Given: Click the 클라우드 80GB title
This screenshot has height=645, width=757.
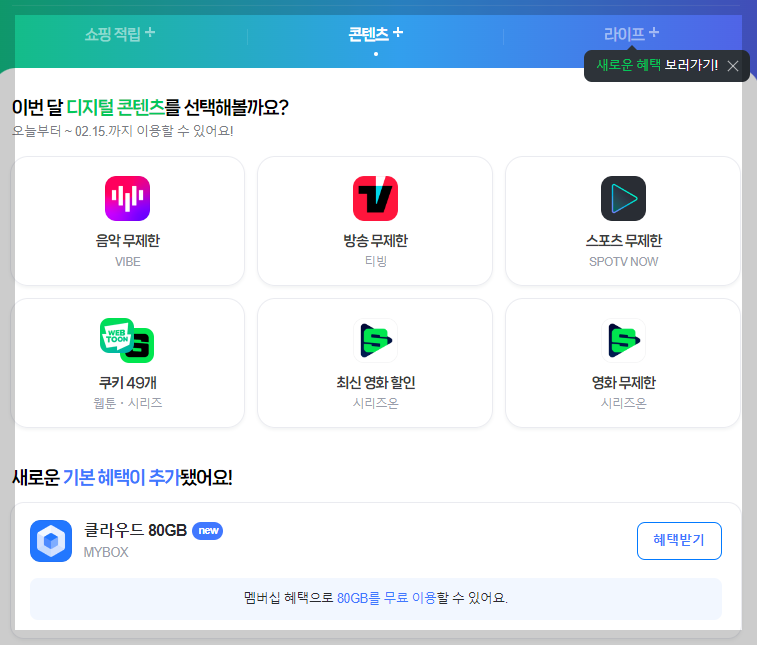Looking at the screenshot, I should (x=136, y=530).
